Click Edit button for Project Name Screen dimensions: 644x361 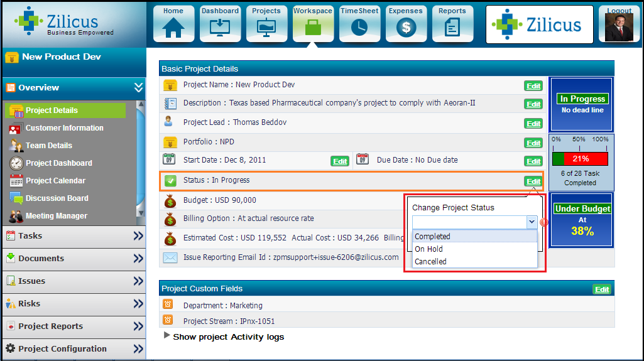(x=533, y=86)
